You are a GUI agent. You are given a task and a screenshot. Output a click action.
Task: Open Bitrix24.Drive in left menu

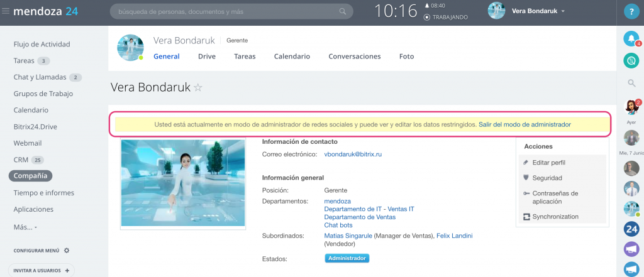pyautogui.click(x=35, y=127)
